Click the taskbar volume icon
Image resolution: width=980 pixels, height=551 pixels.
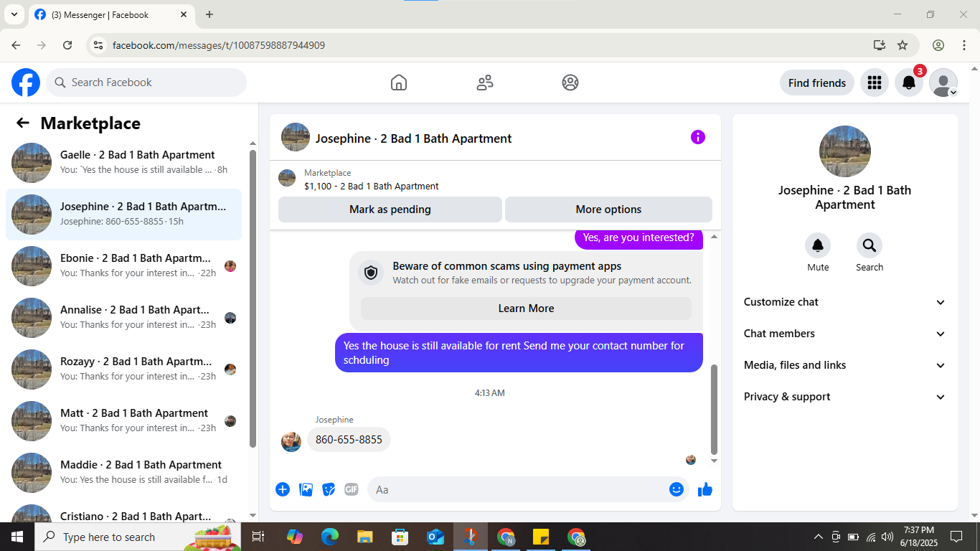888,537
